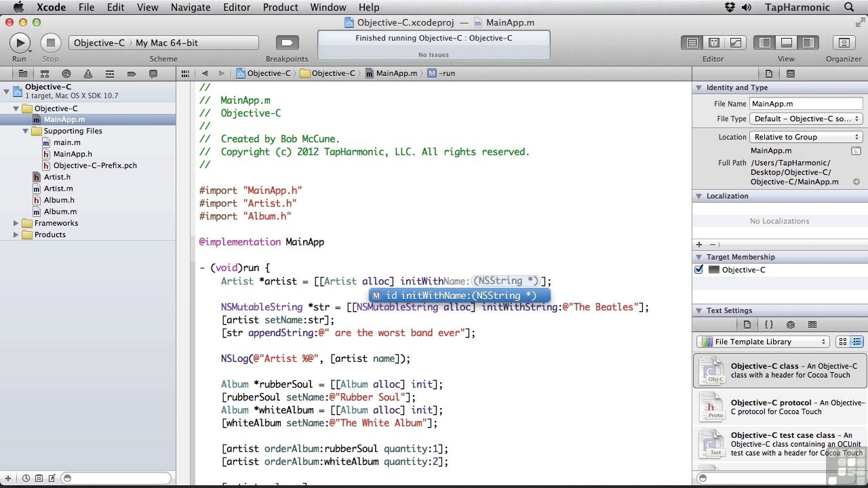This screenshot has width=868, height=488.
Task: Add a localization with plus button
Action: pos(699,244)
